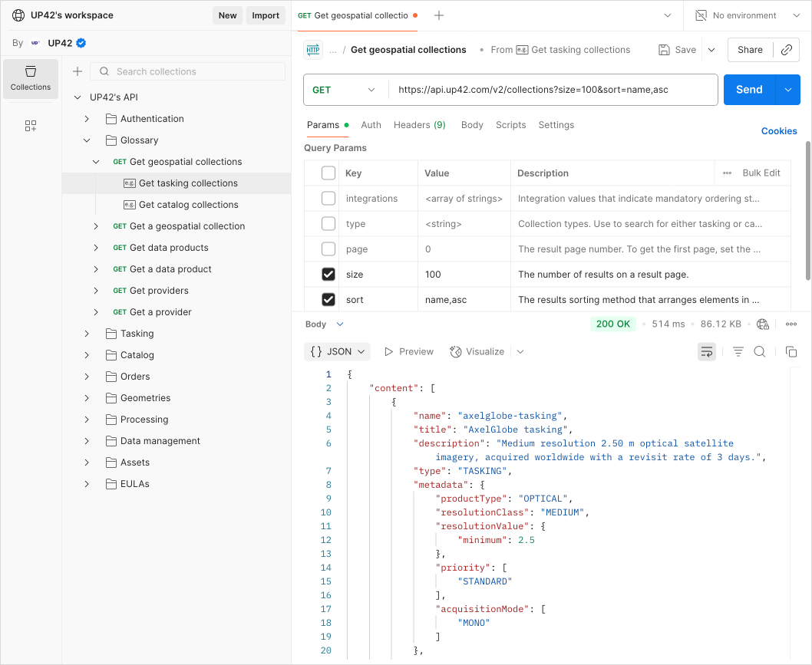The height and width of the screenshot is (665, 812).
Task: Open a new request tab with the plus icon
Action: point(439,15)
